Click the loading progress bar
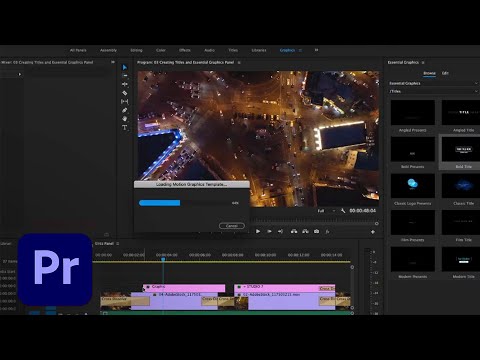Screen dimensions: 480x360 pyautogui.click(x=184, y=203)
